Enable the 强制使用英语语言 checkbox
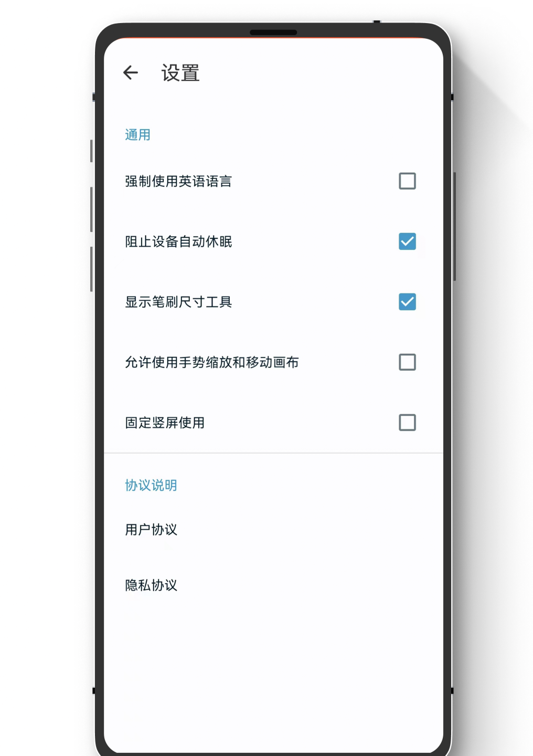The width and height of the screenshot is (533, 756). pyautogui.click(x=407, y=181)
